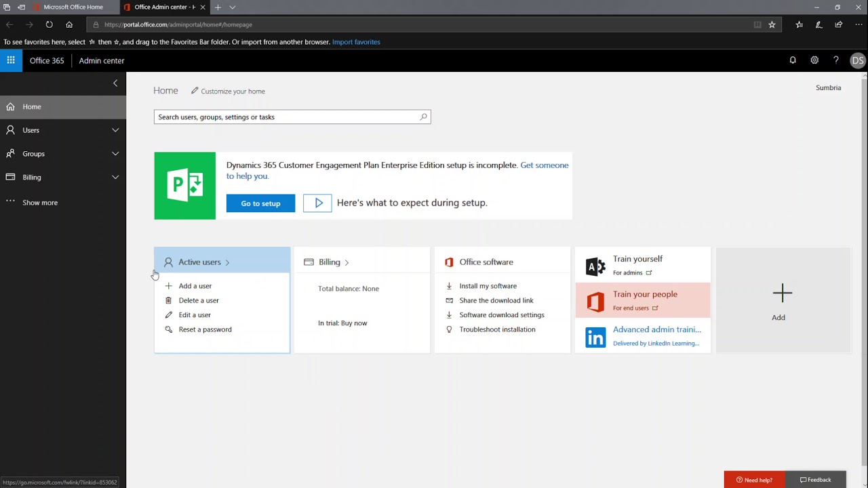The width and height of the screenshot is (868, 488).
Task: Select the Office Admin center browser tab
Action: 165,7
